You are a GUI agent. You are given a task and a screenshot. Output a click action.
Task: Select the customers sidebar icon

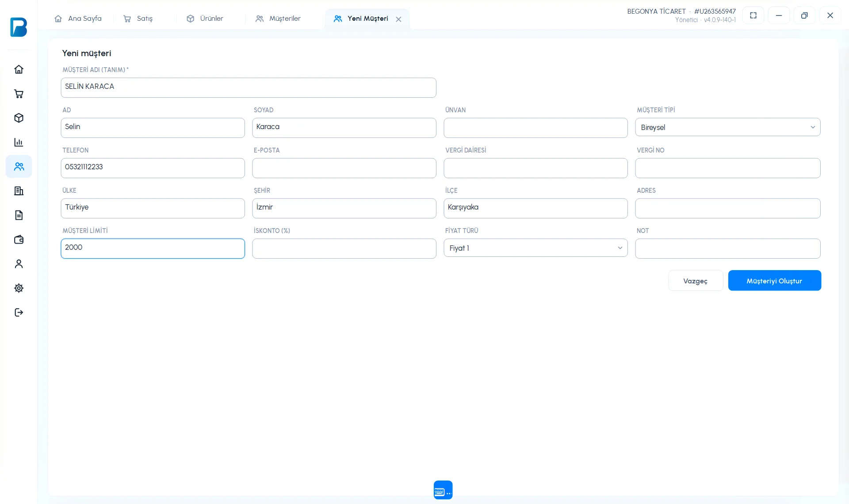pyautogui.click(x=19, y=167)
